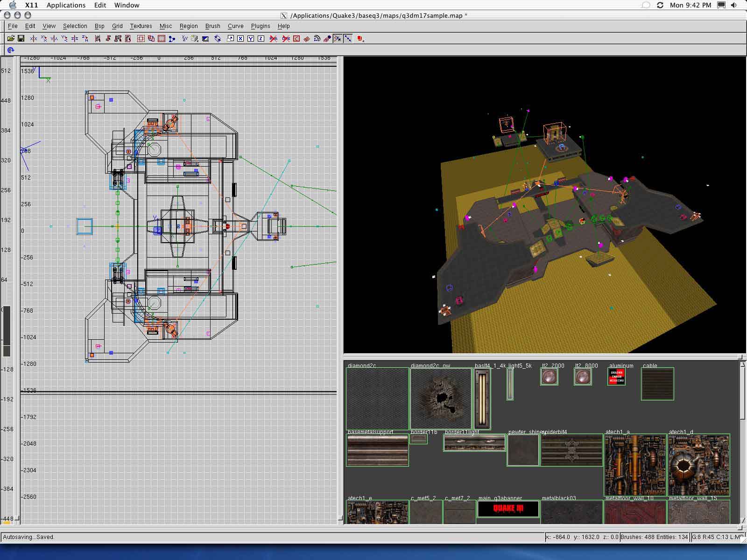The width and height of the screenshot is (747, 560).
Task: Click Applications in the X11 menu bar
Action: (66, 5)
